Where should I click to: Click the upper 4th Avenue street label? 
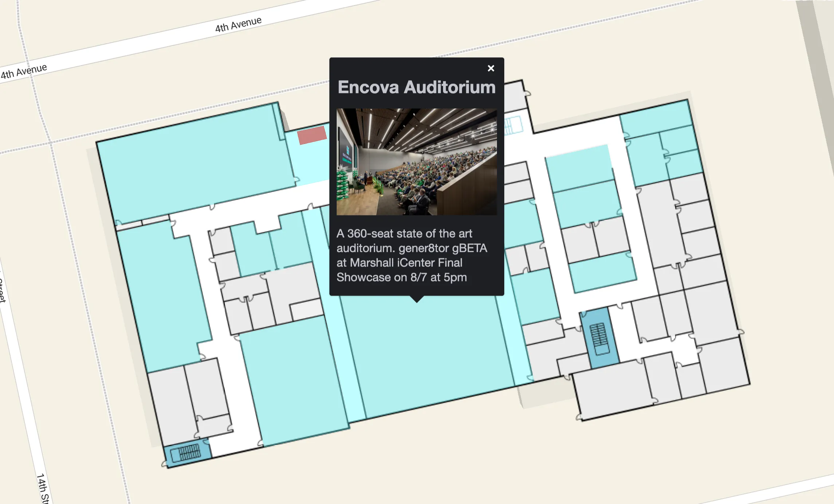[238, 24]
